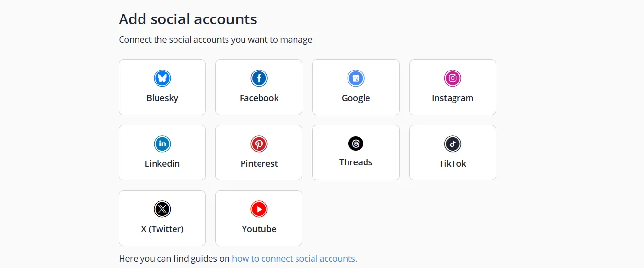Screen dimensions: 644x268
Task: Click the LinkedIn logo icon
Action: click(x=162, y=144)
